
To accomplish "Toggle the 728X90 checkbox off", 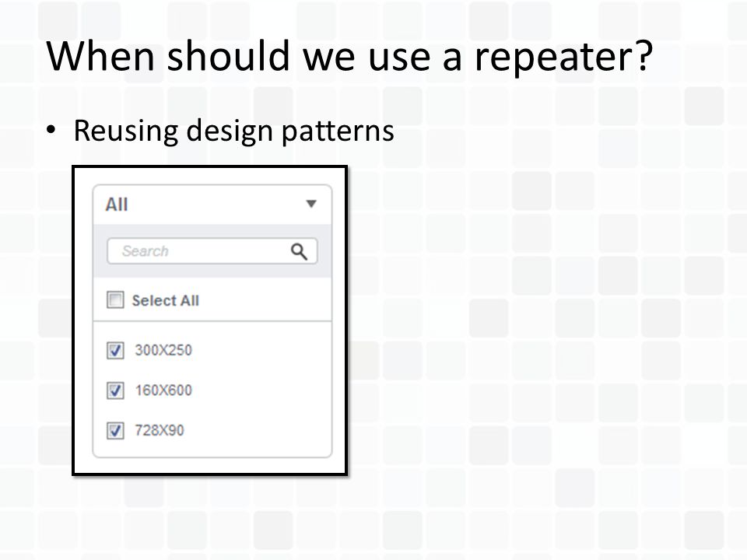I will tap(115, 430).
